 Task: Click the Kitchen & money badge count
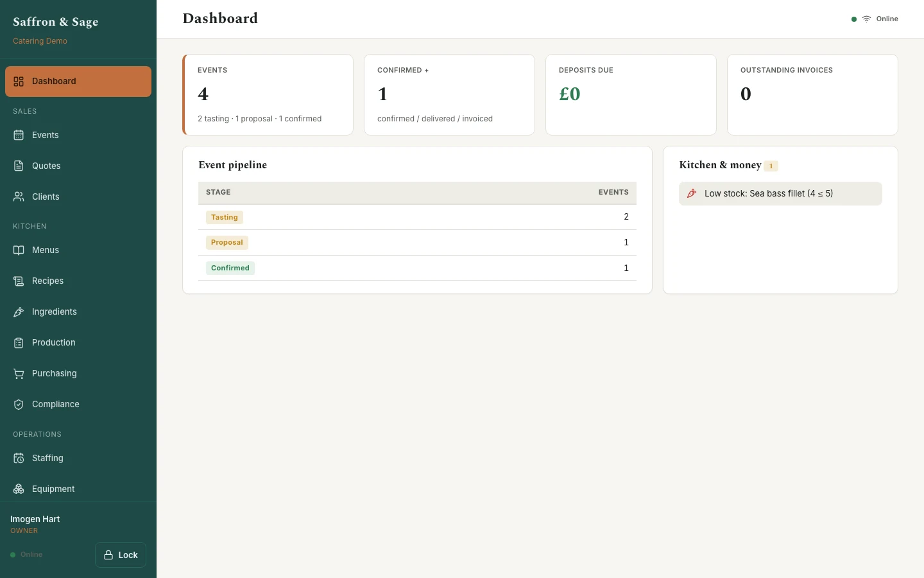pos(771,166)
